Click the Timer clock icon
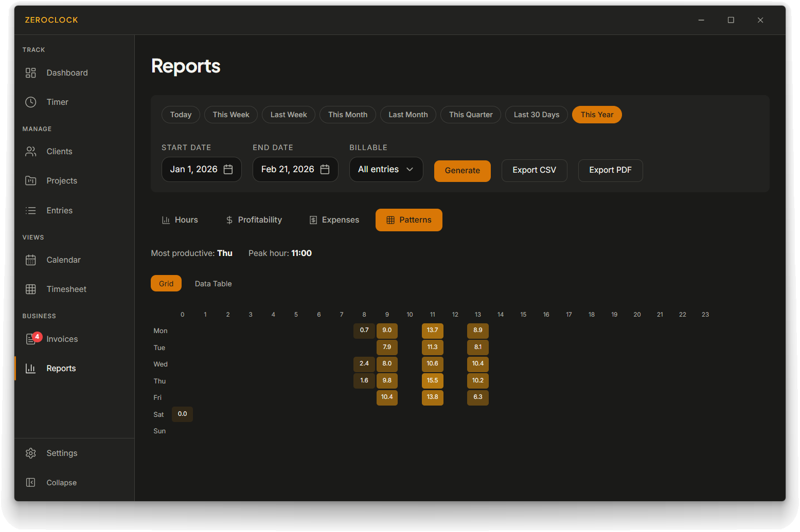Screen dimensions: 800x532 click(31, 102)
